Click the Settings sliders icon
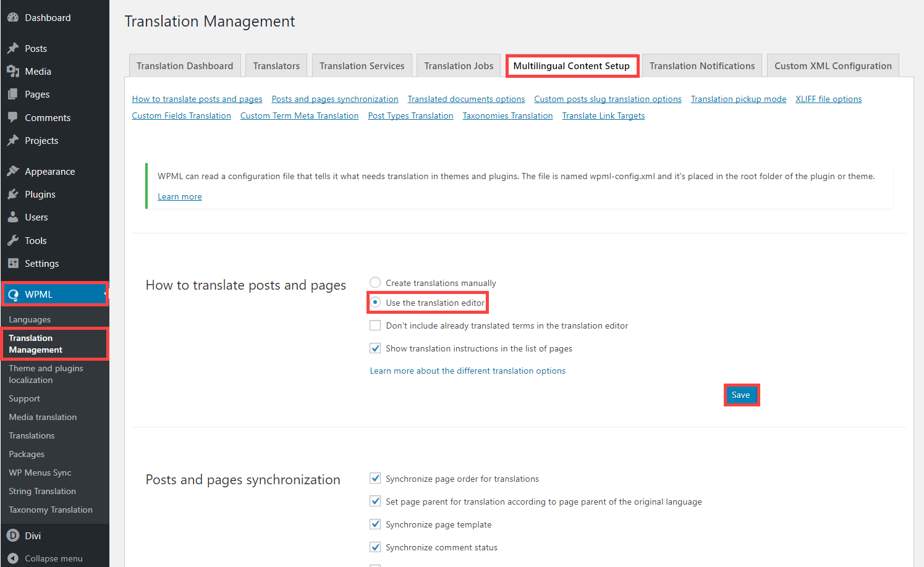The height and width of the screenshot is (567, 924). point(13,264)
